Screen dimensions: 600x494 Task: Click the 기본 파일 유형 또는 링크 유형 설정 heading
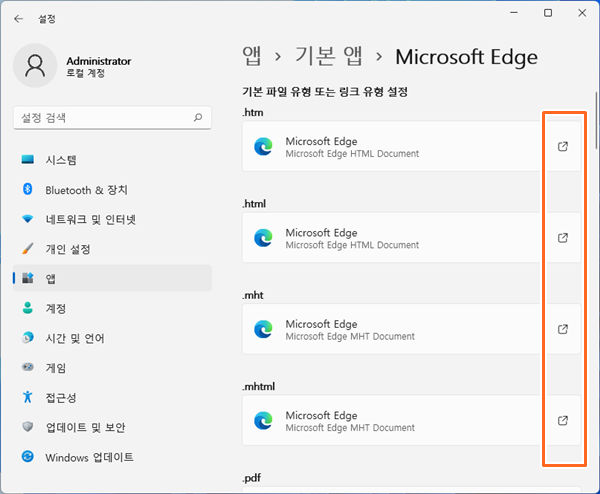[x=325, y=92]
